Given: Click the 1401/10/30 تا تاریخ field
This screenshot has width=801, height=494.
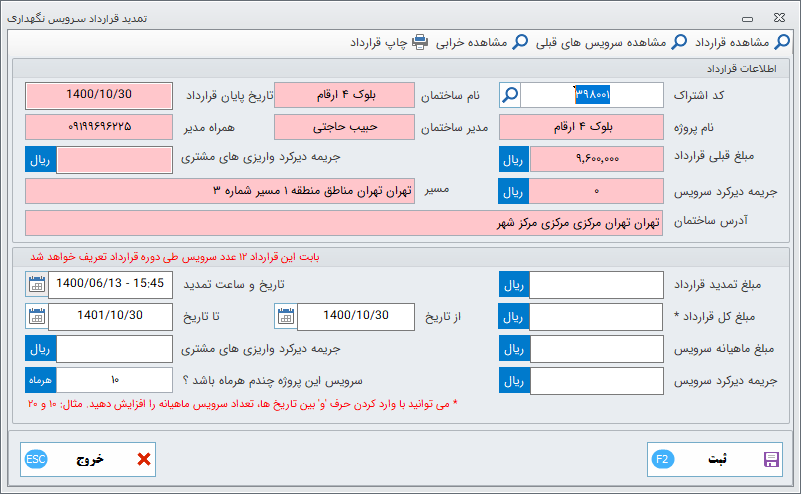Looking at the screenshot, I should tap(110, 317).
